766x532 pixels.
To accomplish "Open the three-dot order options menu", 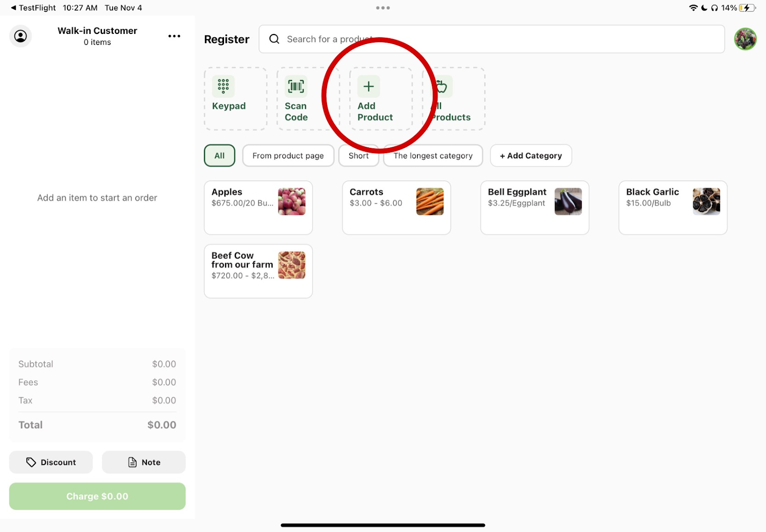I will click(174, 36).
